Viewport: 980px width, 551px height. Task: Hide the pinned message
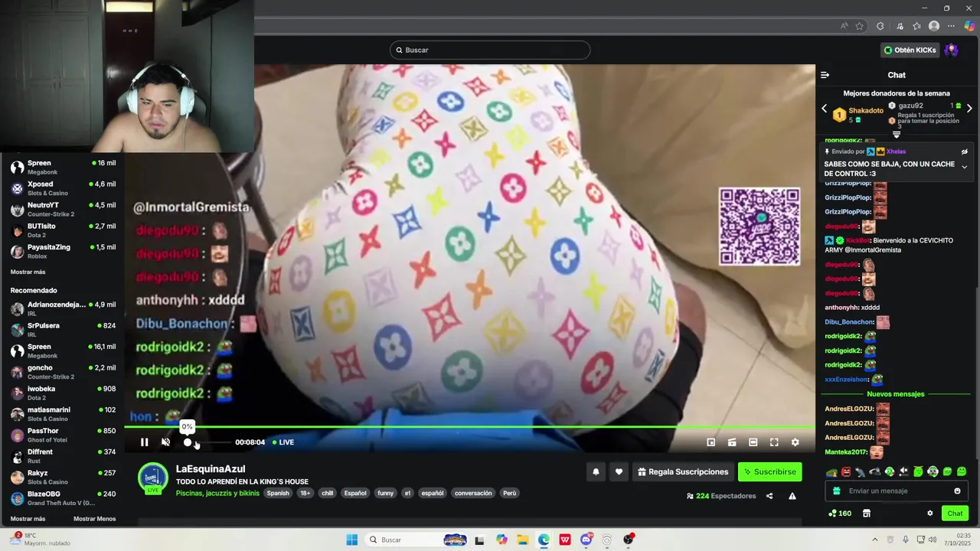pyautogui.click(x=964, y=152)
